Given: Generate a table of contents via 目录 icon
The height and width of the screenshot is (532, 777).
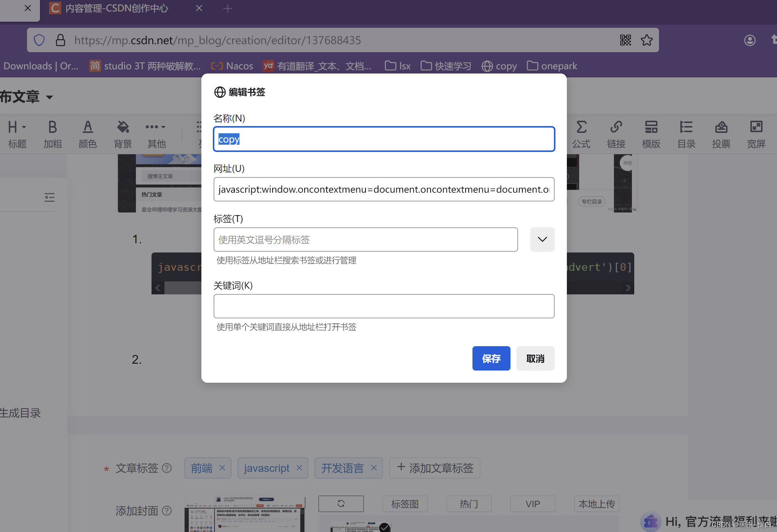Looking at the screenshot, I should coord(686,134).
